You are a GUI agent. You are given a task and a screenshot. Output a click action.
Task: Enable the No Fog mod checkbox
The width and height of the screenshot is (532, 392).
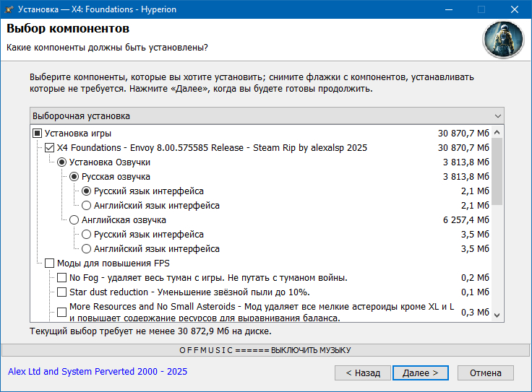[x=61, y=277]
